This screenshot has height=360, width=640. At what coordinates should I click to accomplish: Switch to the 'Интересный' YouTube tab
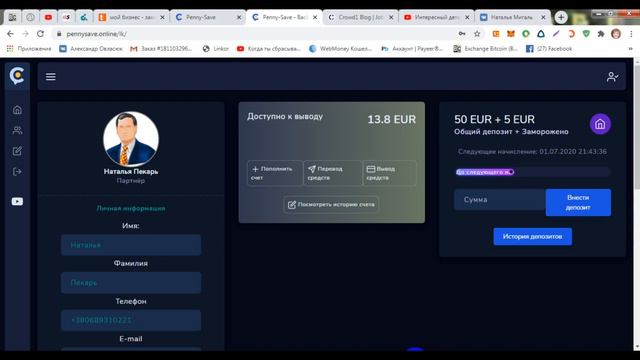tap(436, 17)
